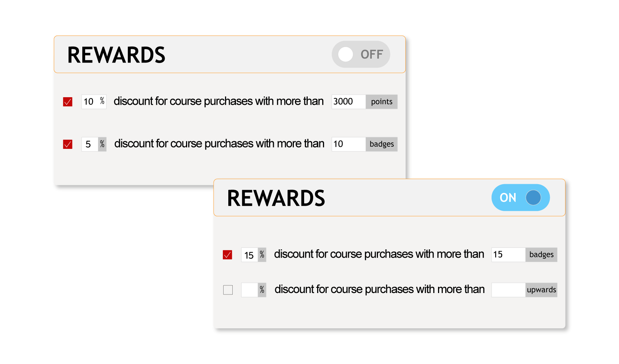The height and width of the screenshot is (364, 619).
Task: Tick the empty upwards discount checkbox
Action: pyautogui.click(x=228, y=290)
